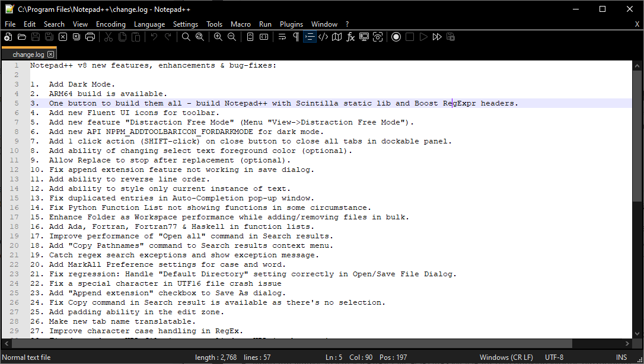Open the Edit menu
Image resolution: width=644 pixels, height=364 pixels.
tap(30, 24)
